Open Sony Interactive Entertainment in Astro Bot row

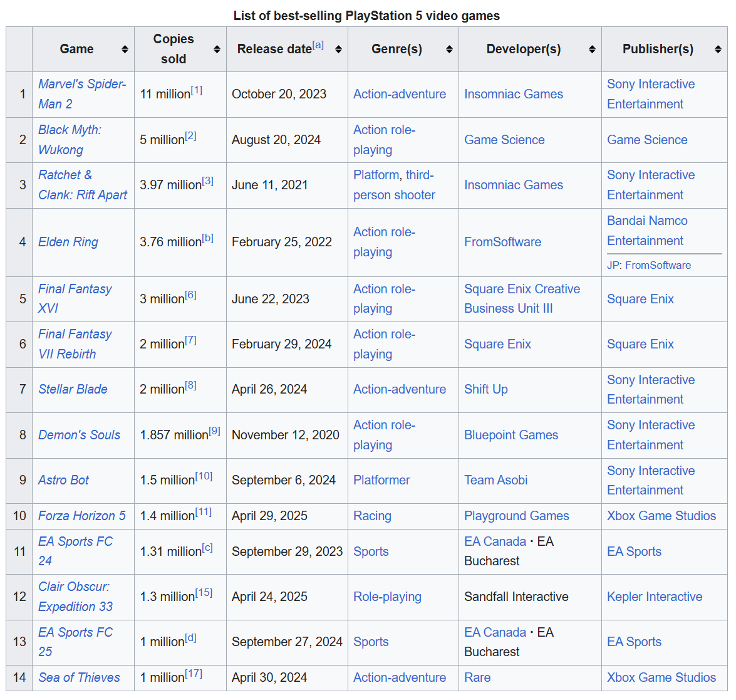651,480
